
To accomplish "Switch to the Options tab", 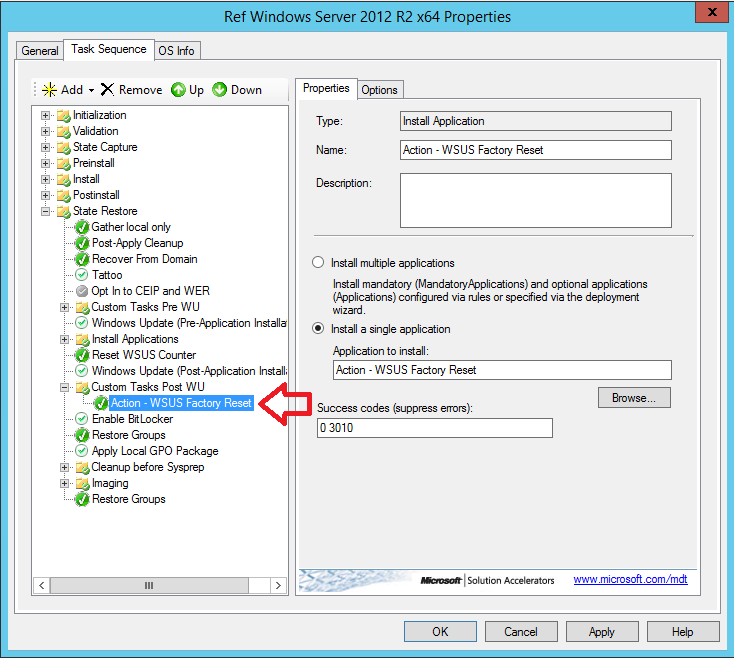I will (379, 89).
